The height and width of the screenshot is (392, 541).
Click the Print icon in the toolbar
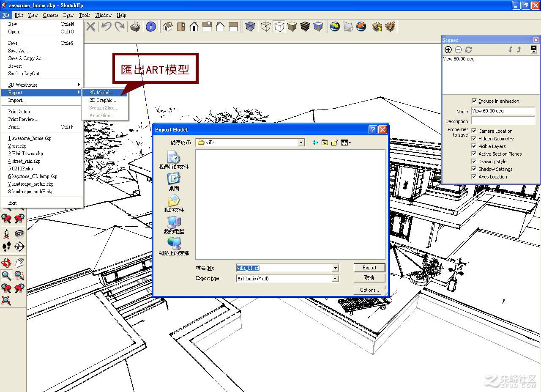point(135,27)
